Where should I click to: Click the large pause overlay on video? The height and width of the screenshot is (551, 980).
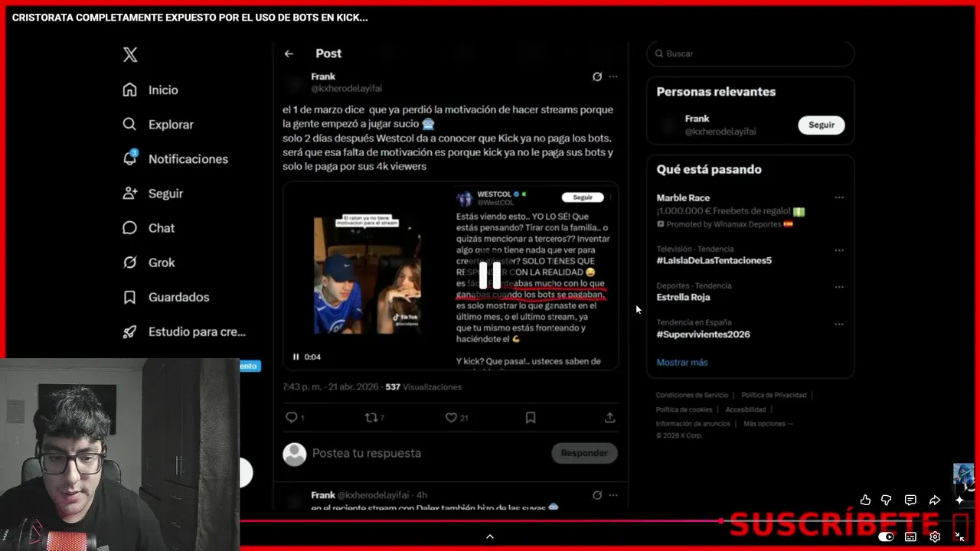(x=490, y=275)
